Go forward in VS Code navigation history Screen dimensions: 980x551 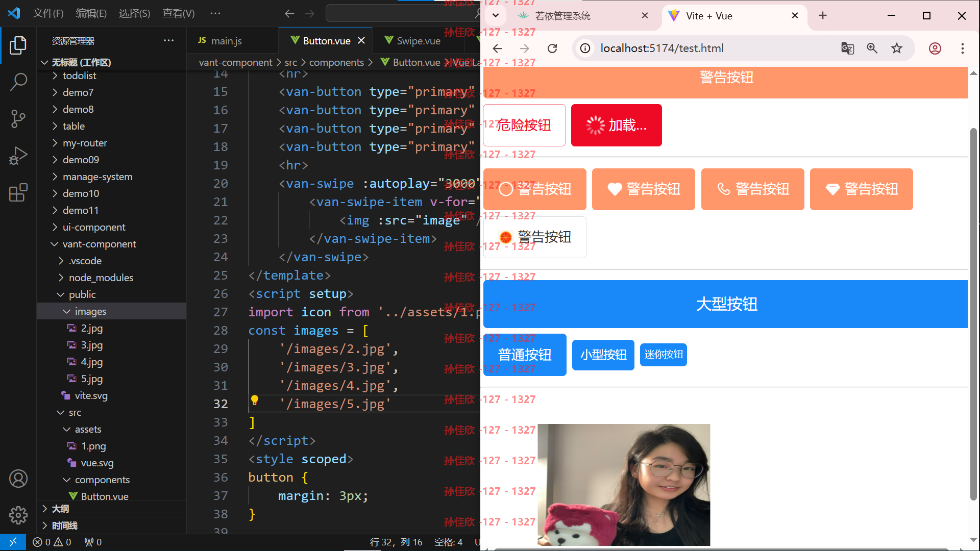click(310, 14)
